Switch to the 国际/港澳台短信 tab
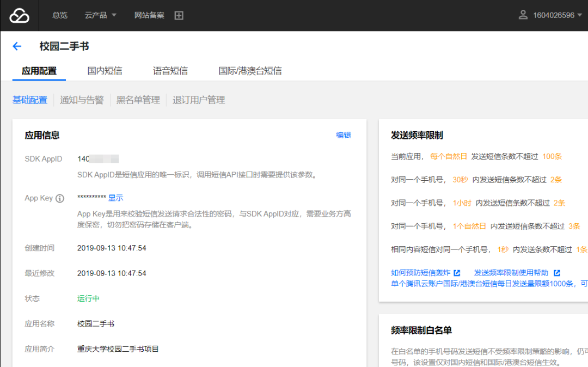The width and height of the screenshot is (588, 367). (250, 71)
